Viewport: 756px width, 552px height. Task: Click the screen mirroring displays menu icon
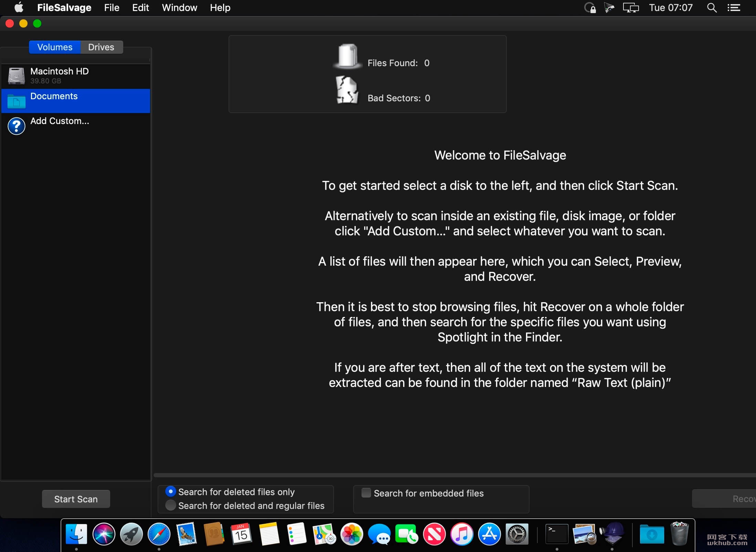click(631, 8)
